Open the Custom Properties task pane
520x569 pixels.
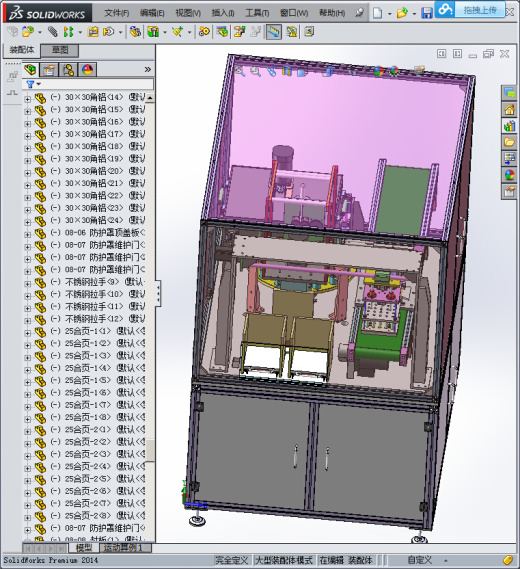pos(509,191)
